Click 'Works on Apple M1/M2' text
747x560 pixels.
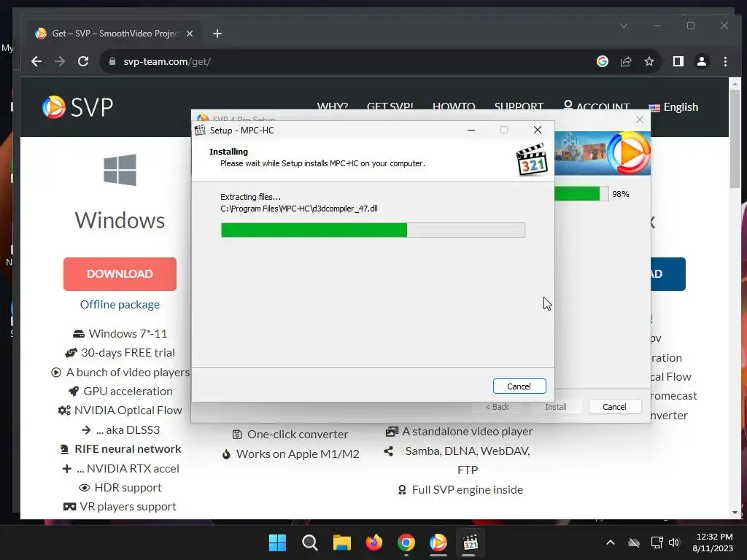(x=298, y=454)
